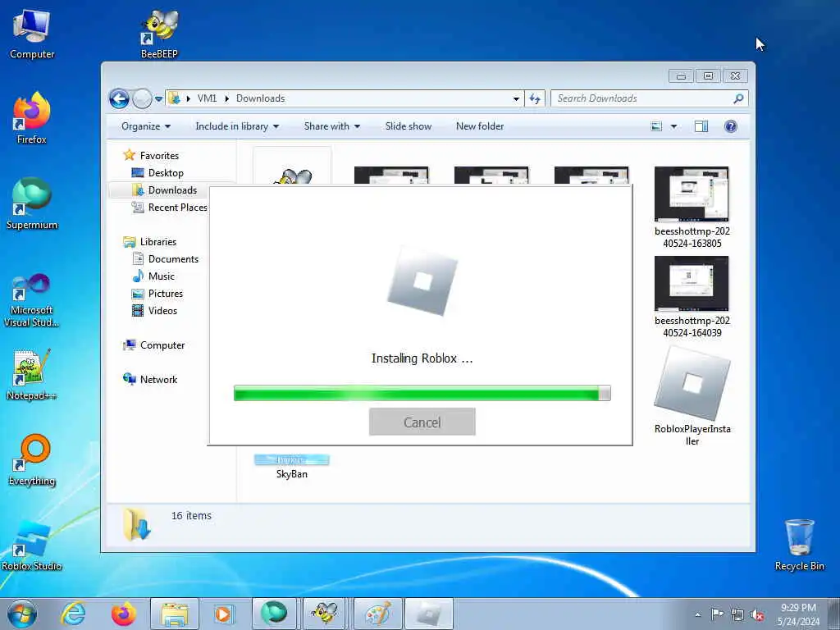Image resolution: width=840 pixels, height=630 pixels.
Task: Select the Everything search desktop shortcut
Action: [32, 459]
